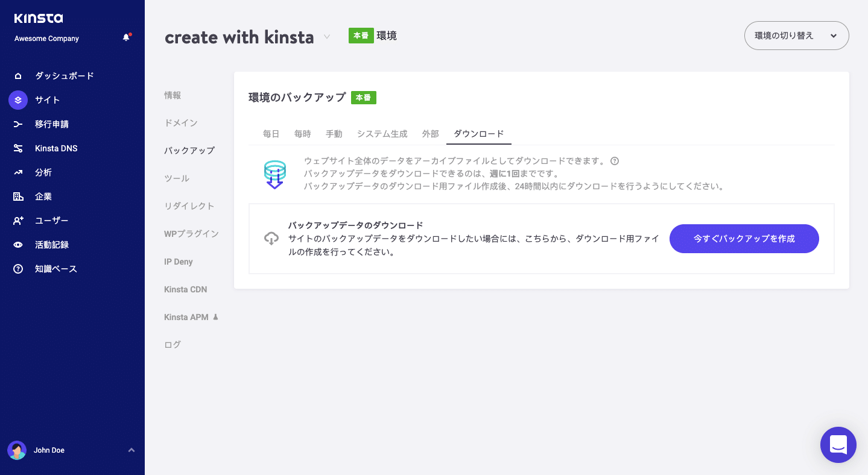Open the ユーザー users icon
Viewport: 868px width, 475px height.
(x=19, y=220)
